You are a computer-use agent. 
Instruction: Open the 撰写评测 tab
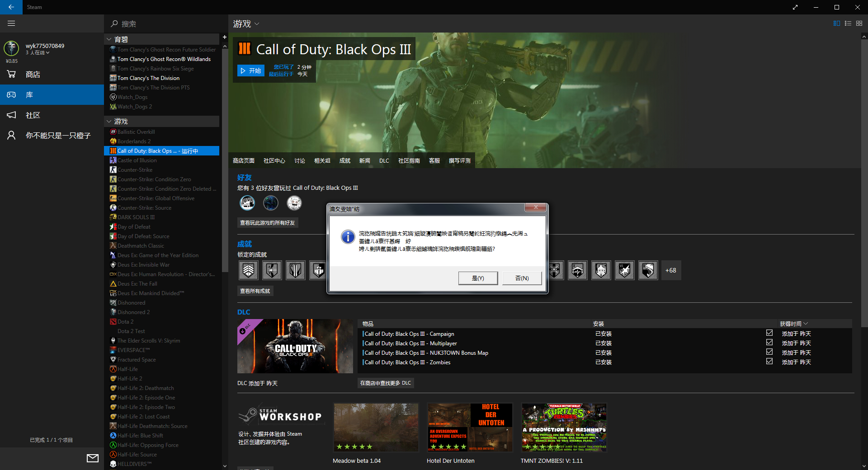(x=460, y=161)
